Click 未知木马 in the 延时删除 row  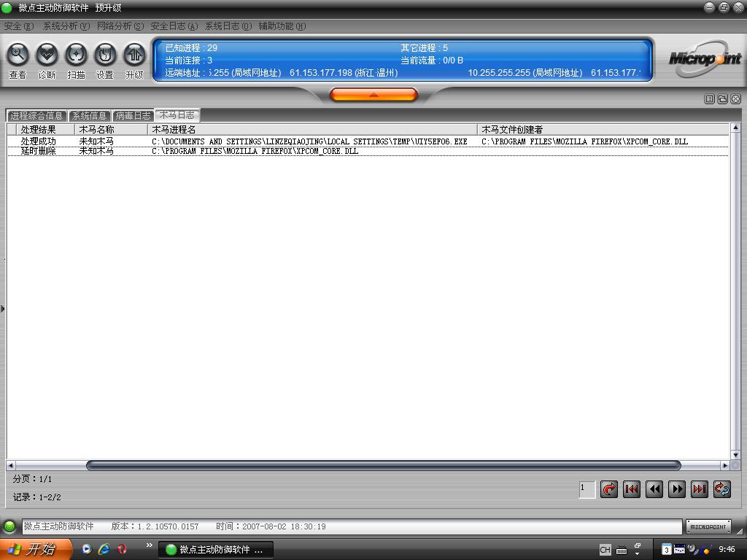click(96, 151)
